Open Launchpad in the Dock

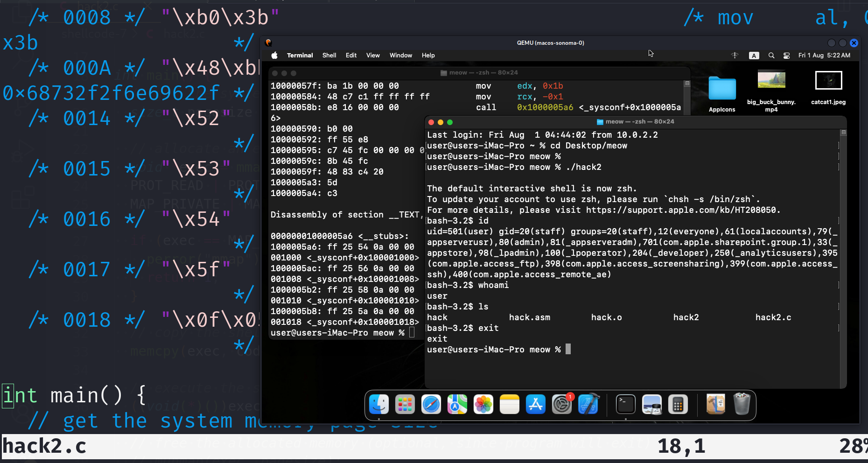click(405, 404)
